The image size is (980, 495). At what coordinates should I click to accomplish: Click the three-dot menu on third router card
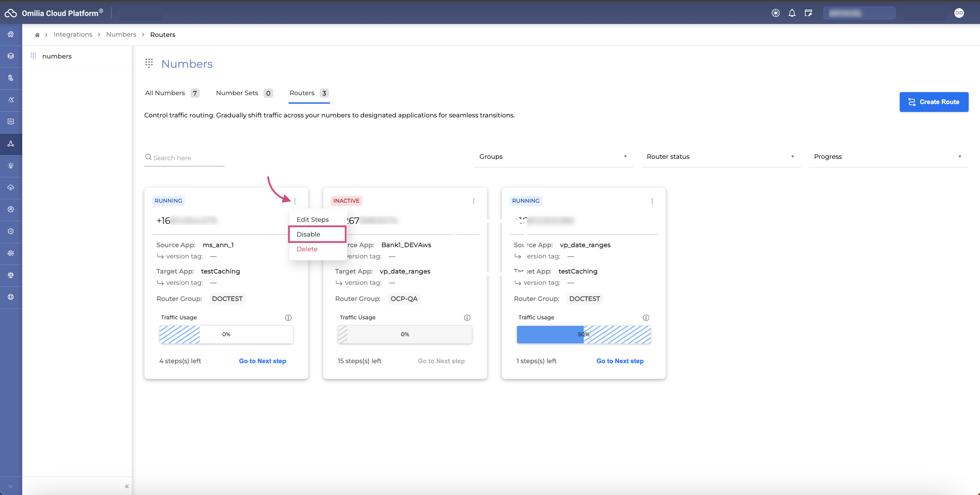pyautogui.click(x=652, y=201)
